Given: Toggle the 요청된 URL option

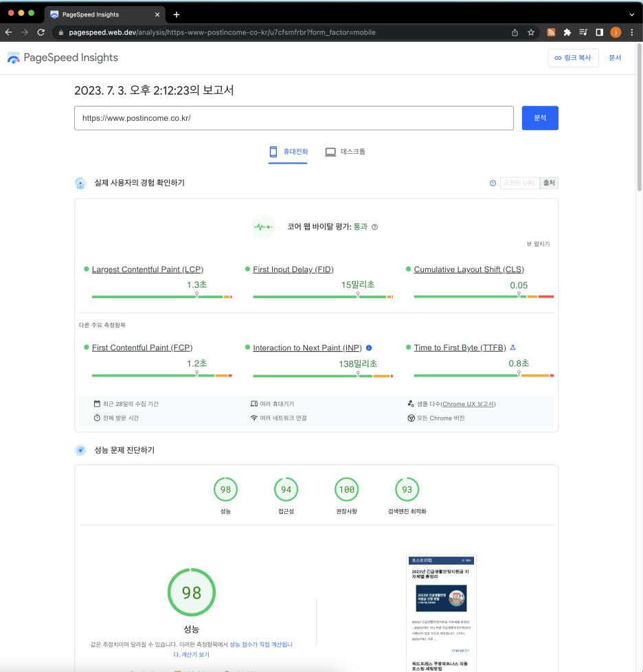Looking at the screenshot, I should (x=519, y=183).
